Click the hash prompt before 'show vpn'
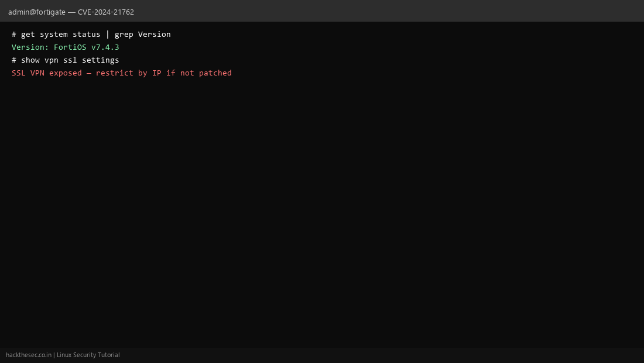 pos(14,60)
